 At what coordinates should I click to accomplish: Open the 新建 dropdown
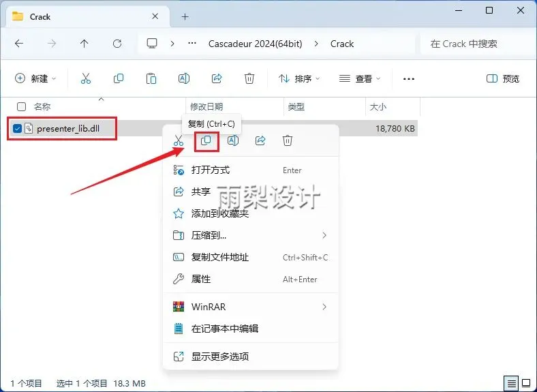35,79
